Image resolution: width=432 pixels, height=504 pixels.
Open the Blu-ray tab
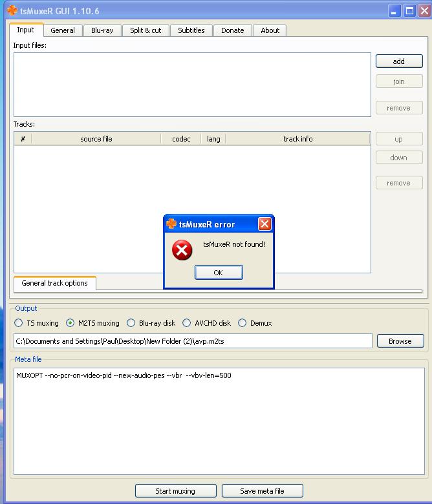coord(102,30)
